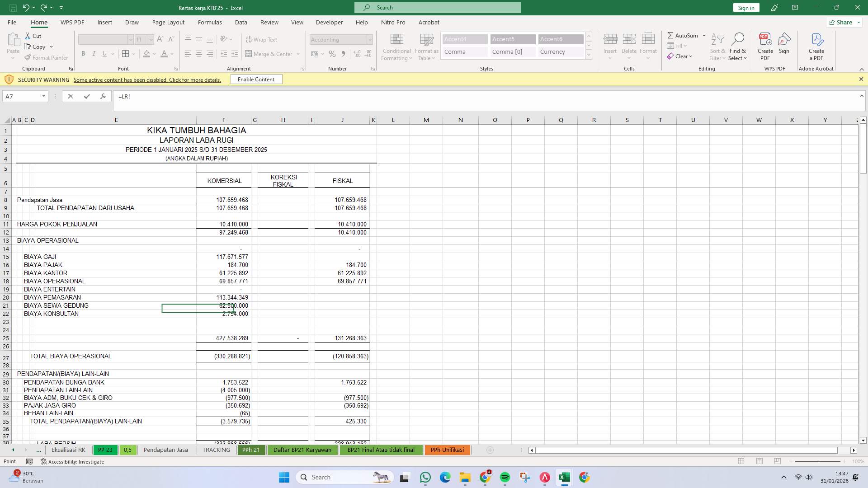Toggle bold formatting
The width and height of the screenshot is (868, 488).
pos(83,53)
